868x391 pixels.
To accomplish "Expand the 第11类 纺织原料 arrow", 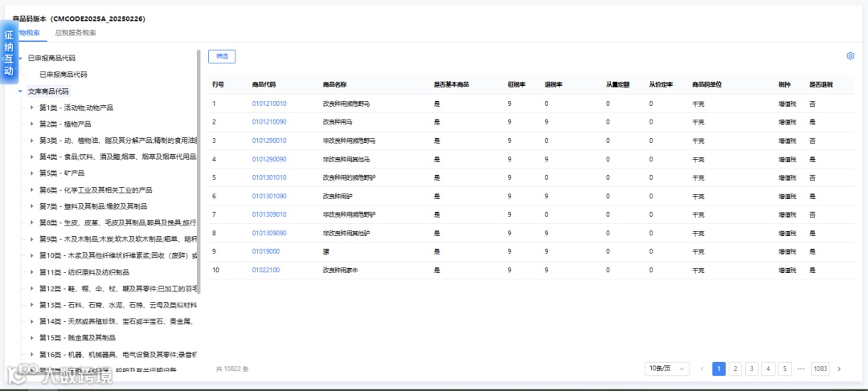I will point(32,272).
